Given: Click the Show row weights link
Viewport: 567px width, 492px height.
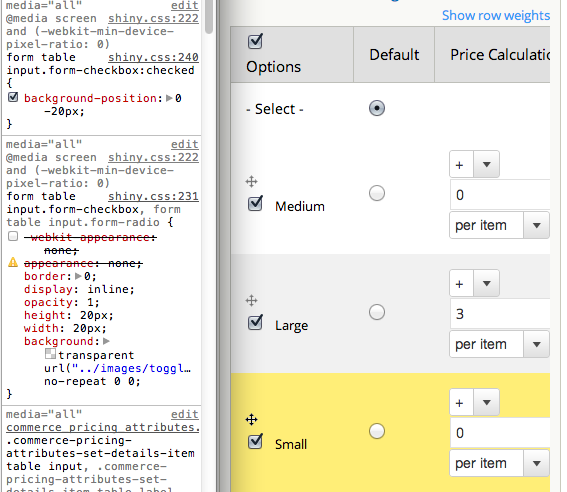Looking at the screenshot, I should click(x=496, y=16).
